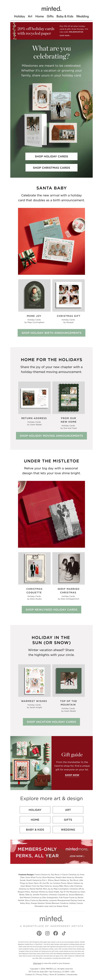The height and width of the screenshot is (980, 103).
Task: Click the Shop Holiday Cards button
Action: point(51,156)
